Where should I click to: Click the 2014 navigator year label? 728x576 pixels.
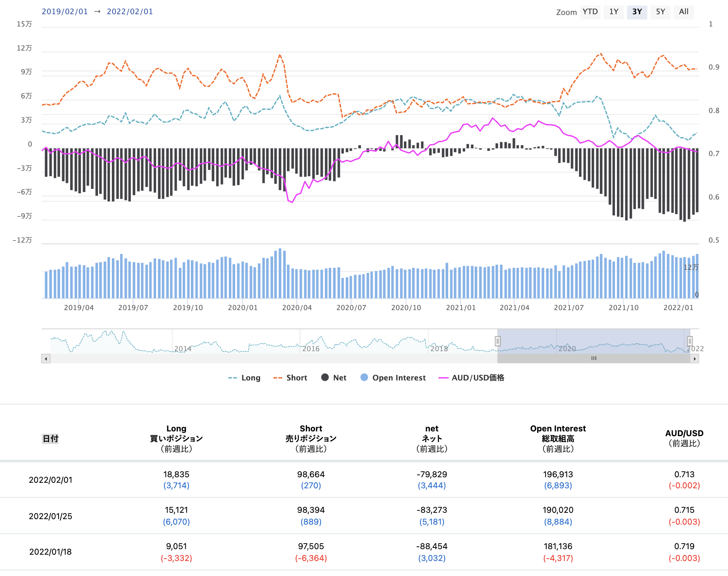[x=183, y=349]
